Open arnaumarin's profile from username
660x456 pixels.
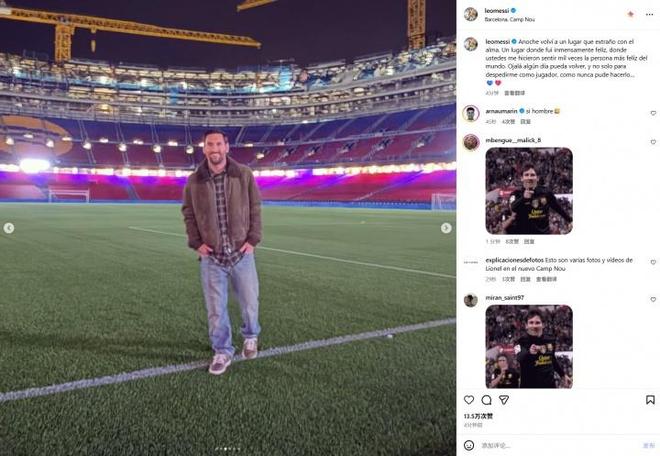[501, 110]
